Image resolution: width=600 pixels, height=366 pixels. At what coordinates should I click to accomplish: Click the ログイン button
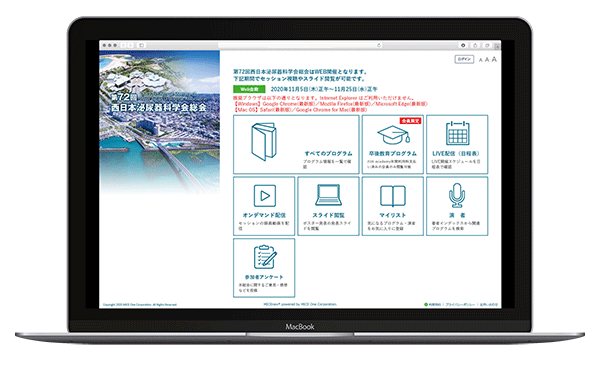464,59
